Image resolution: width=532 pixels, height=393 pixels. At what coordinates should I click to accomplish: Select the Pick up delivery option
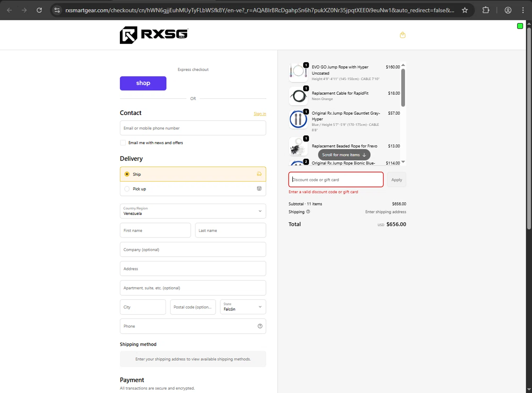click(x=193, y=189)
